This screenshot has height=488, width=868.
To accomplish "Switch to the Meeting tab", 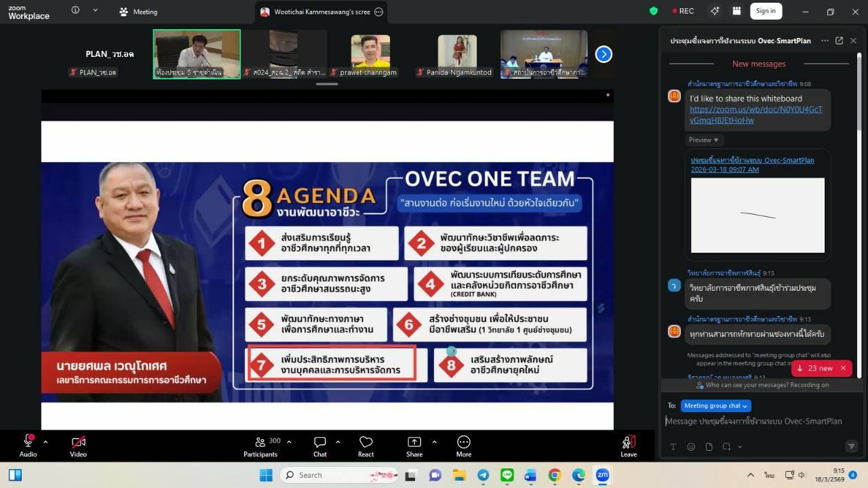I will coord(138,12).
